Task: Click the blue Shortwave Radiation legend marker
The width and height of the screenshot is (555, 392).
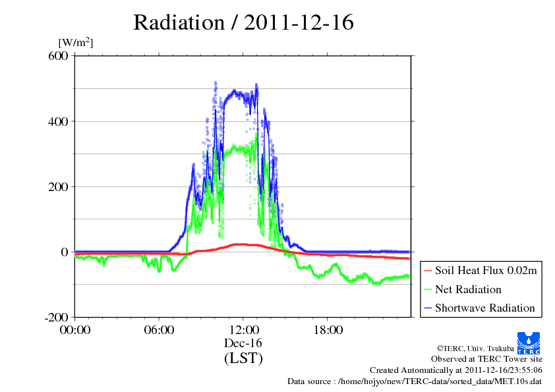Action: (x=428, y=308)
